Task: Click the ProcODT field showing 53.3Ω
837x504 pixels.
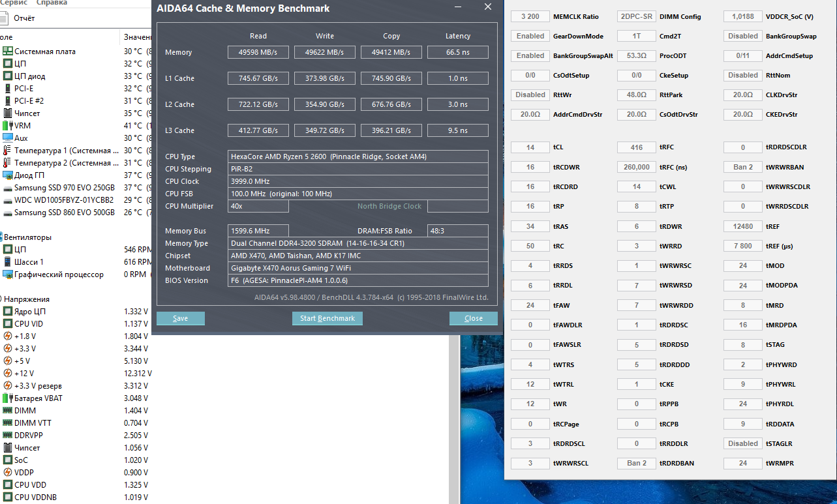Action: [637, 55]
